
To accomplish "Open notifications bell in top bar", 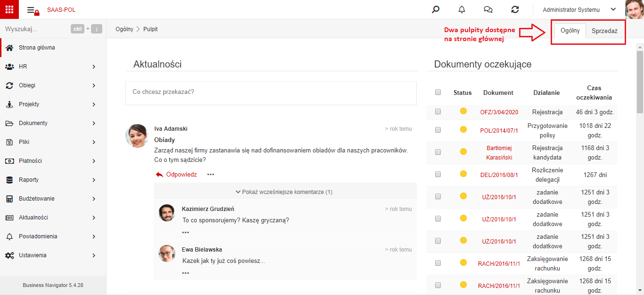I will (x=462, y=9).
